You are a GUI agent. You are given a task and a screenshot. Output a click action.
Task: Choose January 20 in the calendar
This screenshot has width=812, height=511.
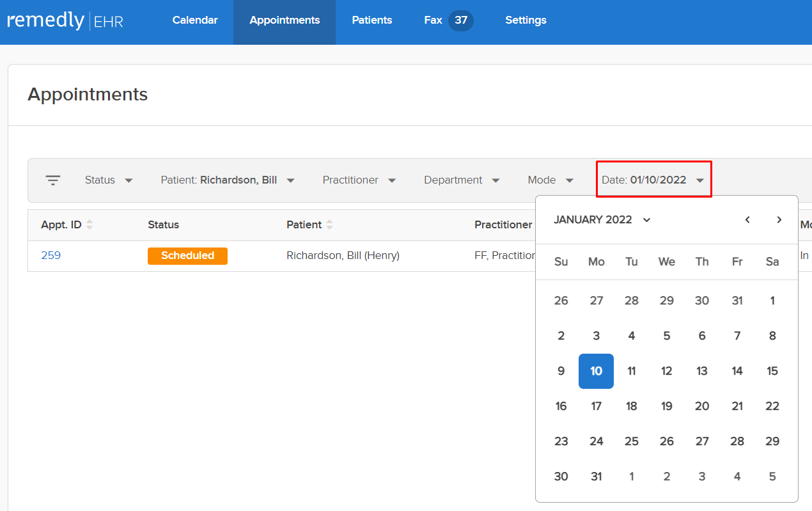(702, 406)
